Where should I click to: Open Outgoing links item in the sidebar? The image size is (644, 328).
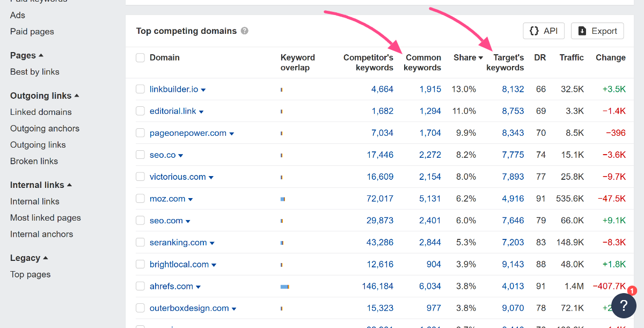(38, 145)
